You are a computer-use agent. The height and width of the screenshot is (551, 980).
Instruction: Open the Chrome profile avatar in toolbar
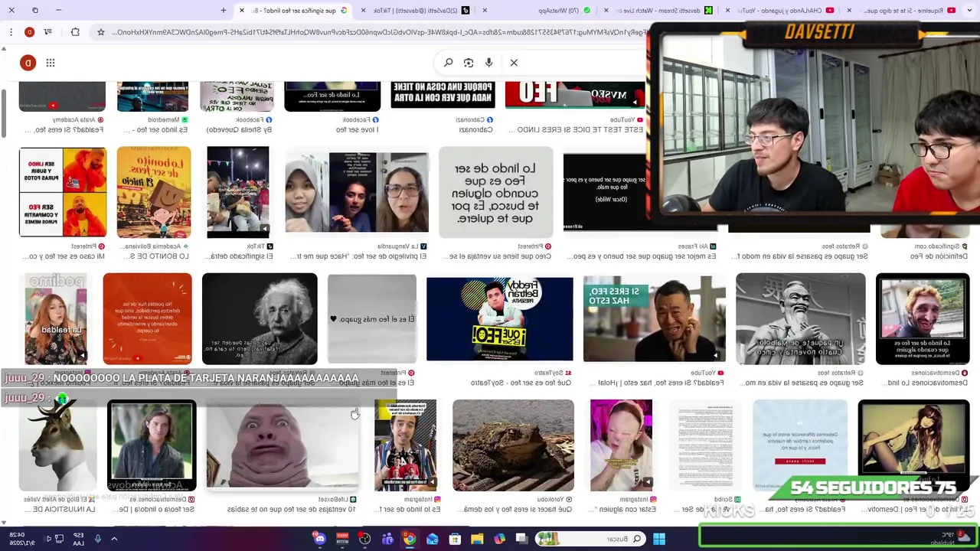click(29, 32)
